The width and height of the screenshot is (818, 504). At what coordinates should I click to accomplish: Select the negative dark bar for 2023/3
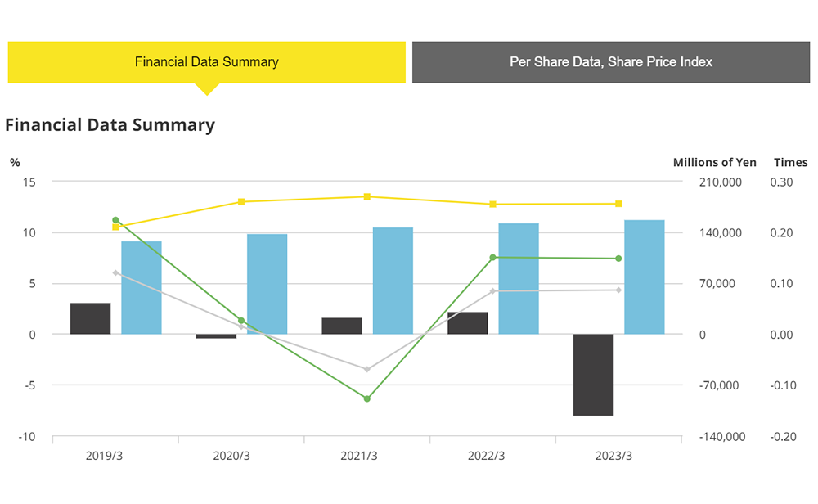point(593,375)
